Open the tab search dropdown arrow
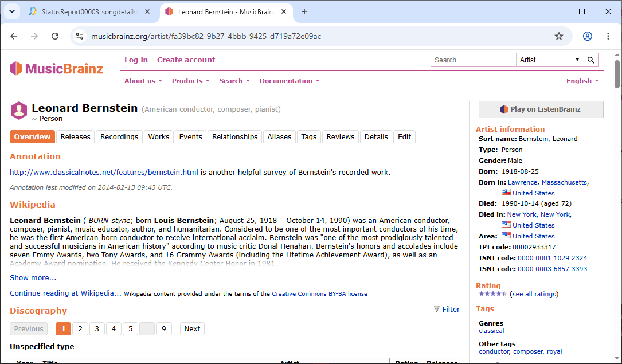 [x=12, y=11]
